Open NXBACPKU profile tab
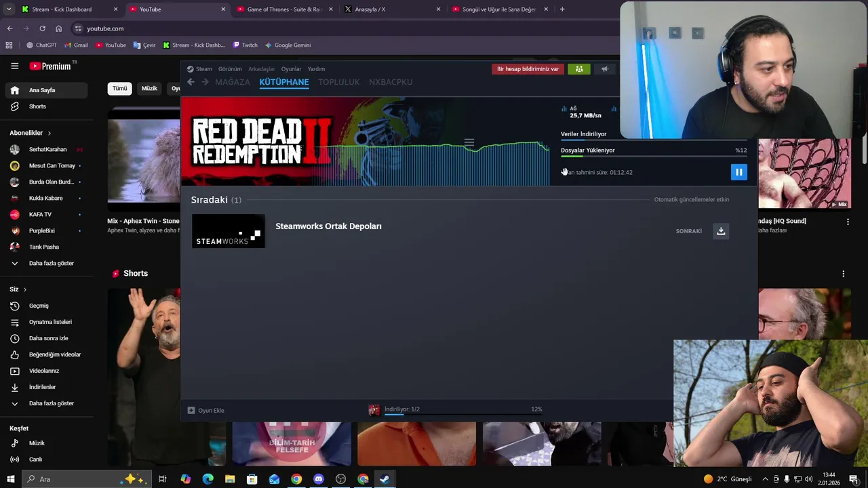Image resolution: width=868 pixels, height=488 pixels. (391, 82)
